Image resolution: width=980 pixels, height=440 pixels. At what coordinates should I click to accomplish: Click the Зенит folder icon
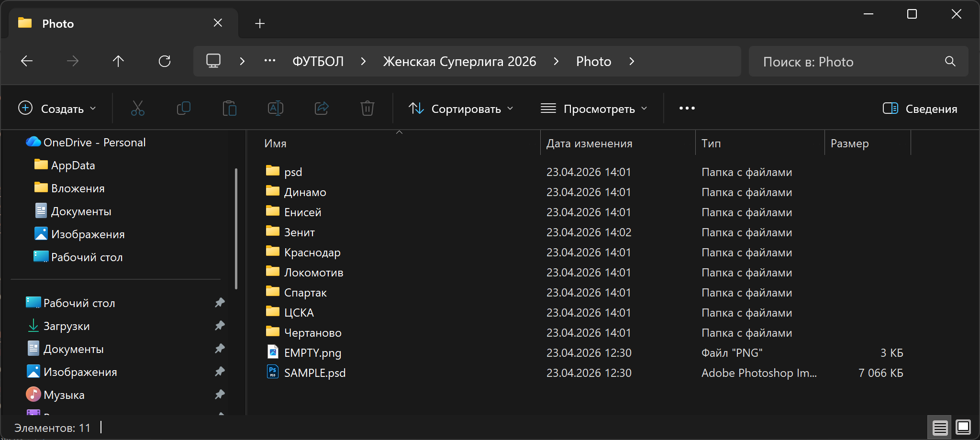(x=273, y=231)
